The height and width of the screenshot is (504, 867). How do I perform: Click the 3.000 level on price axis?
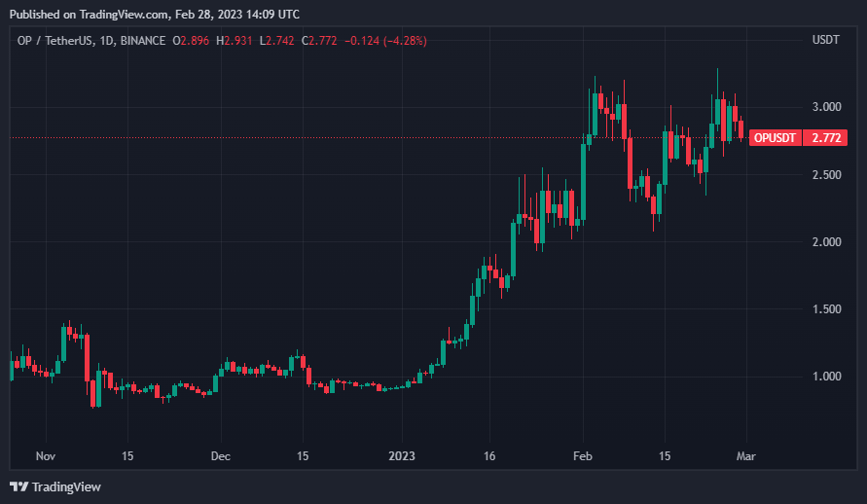827,107
